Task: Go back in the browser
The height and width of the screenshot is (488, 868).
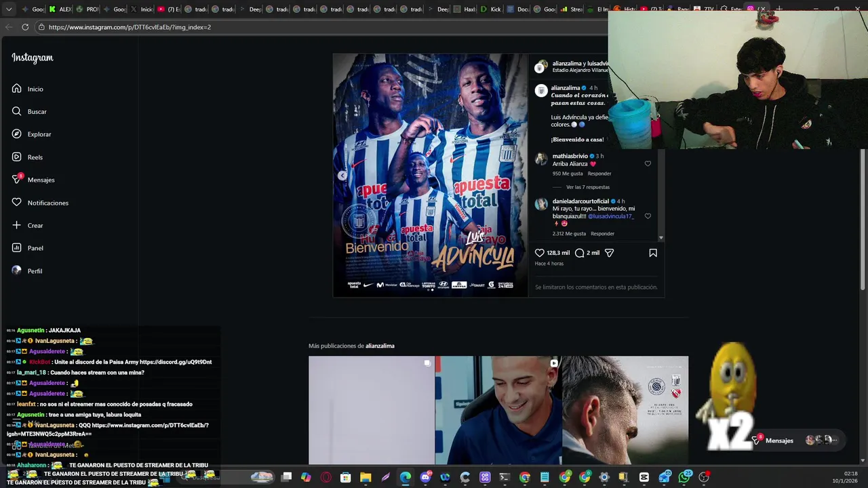Action: click(8, 27)
